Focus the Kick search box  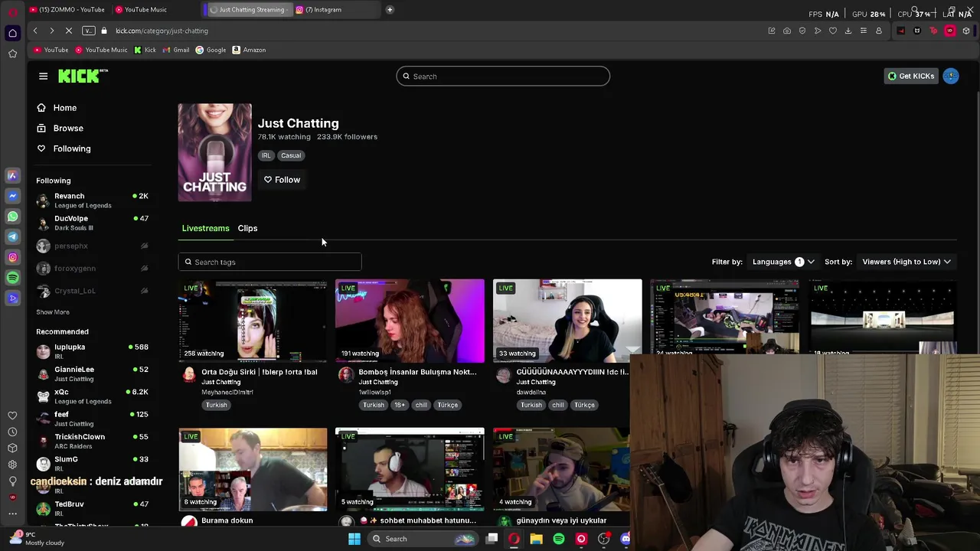[503, 76]
